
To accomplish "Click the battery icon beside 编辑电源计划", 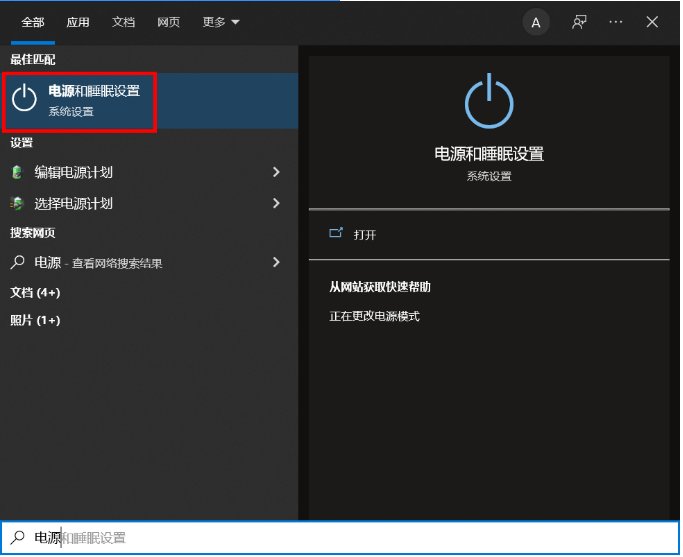I will [17, 172].
